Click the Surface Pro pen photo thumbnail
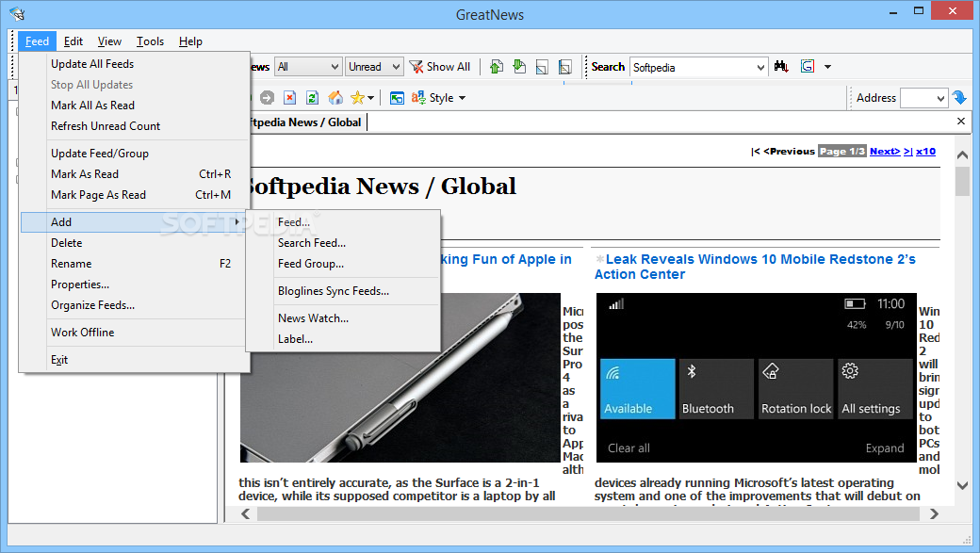 [400, 378]
